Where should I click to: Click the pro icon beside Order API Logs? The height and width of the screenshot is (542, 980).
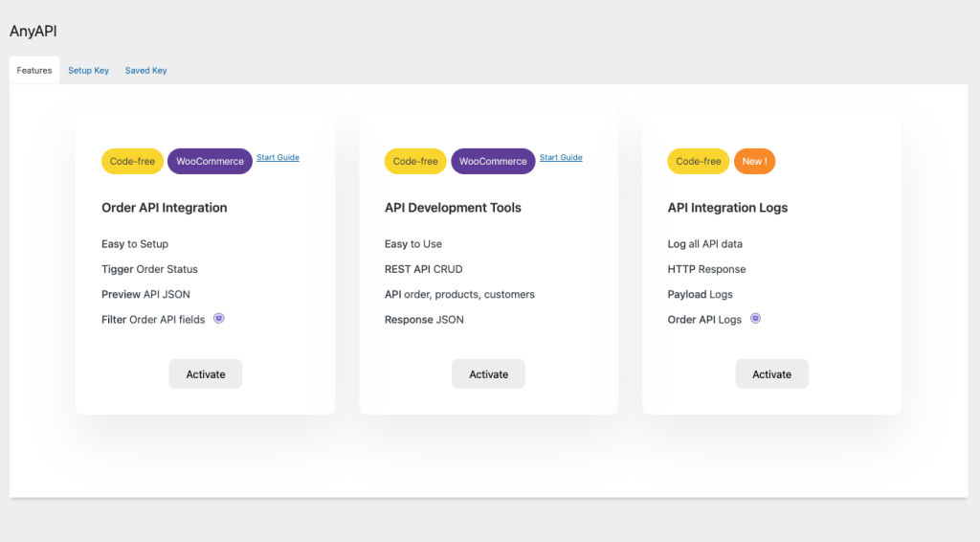pyautogui.click(x=756, y=318)
